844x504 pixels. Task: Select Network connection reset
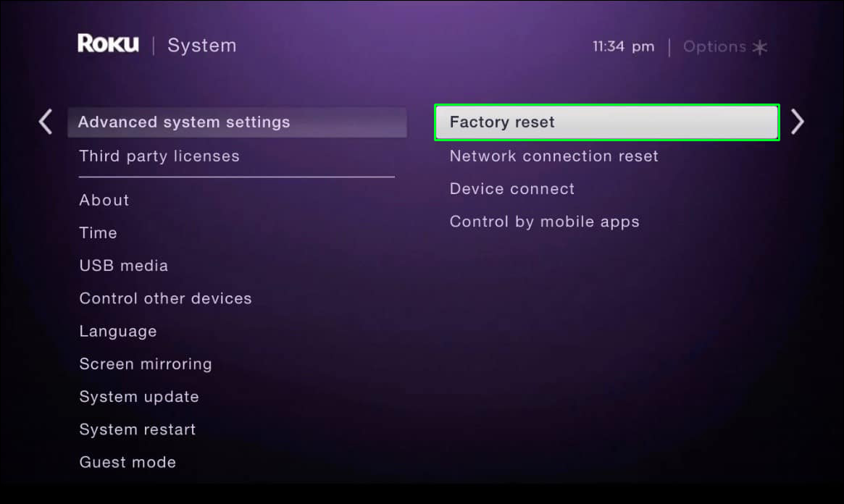[x=554, y=156]
